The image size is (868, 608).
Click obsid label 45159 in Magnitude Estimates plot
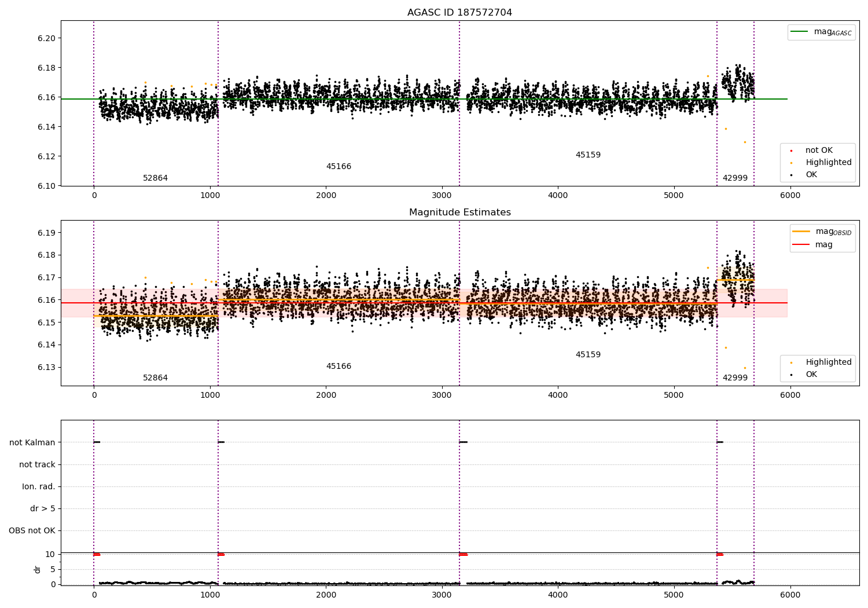click(x=588, y=355)
